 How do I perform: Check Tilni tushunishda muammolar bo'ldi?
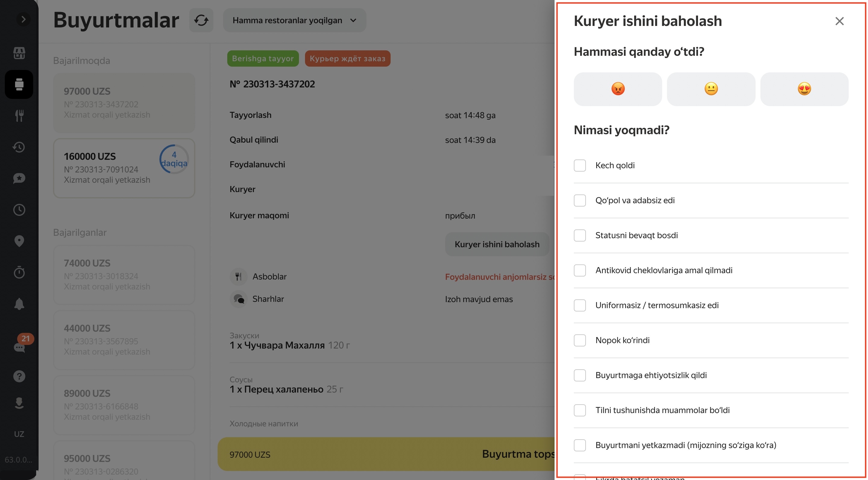pos(580,410)
